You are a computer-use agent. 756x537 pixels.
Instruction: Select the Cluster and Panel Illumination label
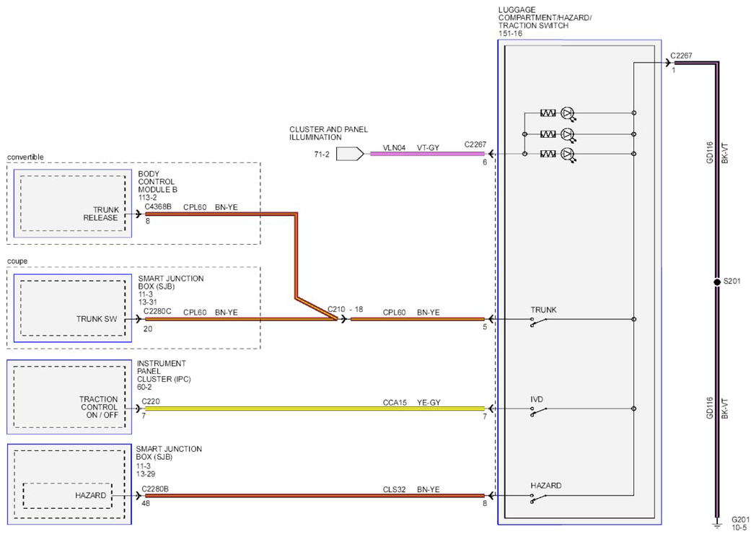[328, 133]
